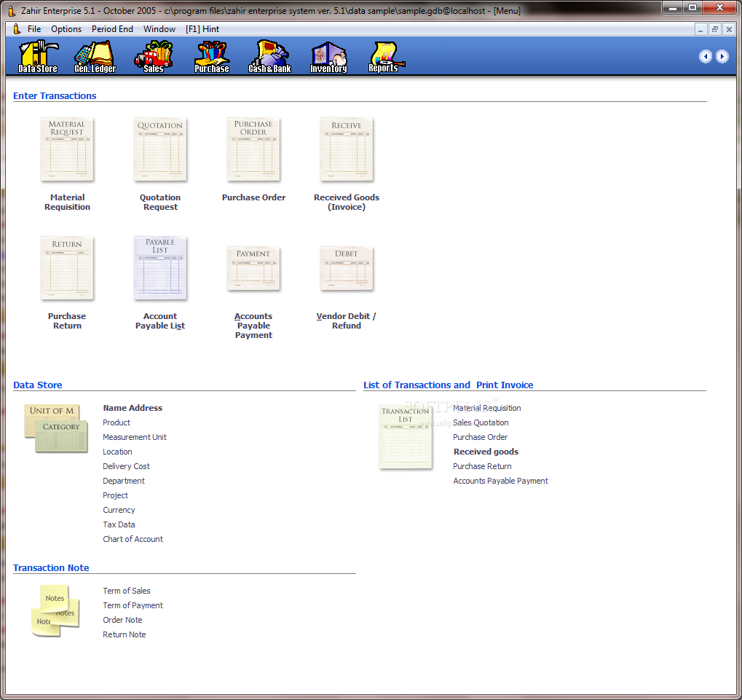Open the Period End menu
742x700 pixels.
pyautogui.click(x=112, y=29)
